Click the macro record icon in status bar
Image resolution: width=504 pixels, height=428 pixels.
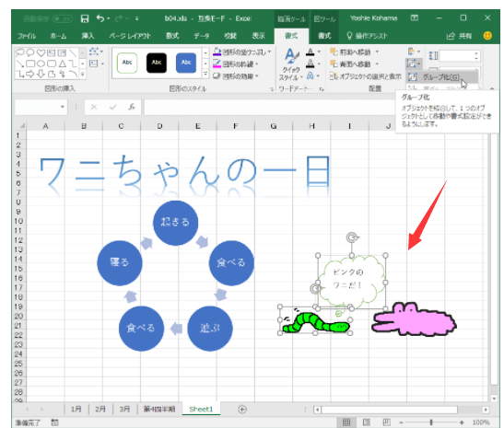coord(54,422)
